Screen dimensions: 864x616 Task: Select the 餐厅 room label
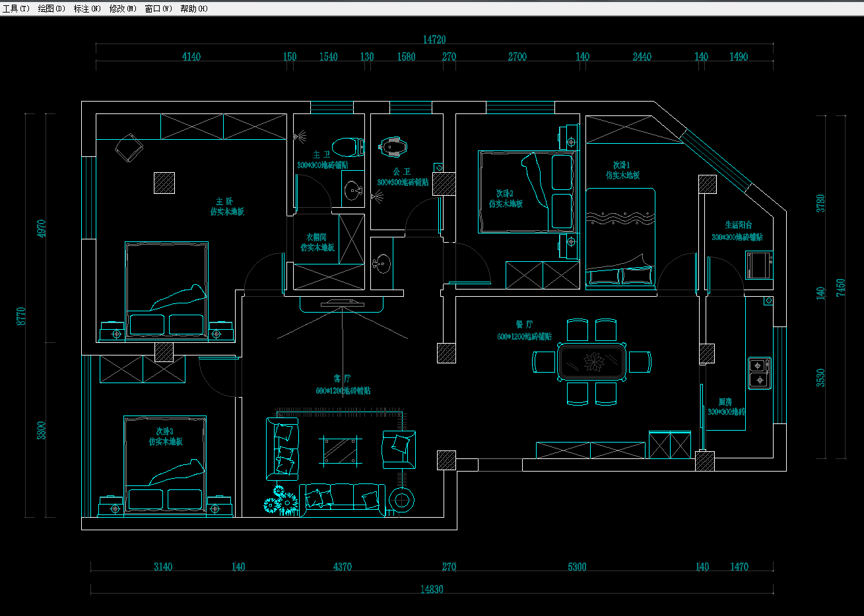(x=524, y=325)
